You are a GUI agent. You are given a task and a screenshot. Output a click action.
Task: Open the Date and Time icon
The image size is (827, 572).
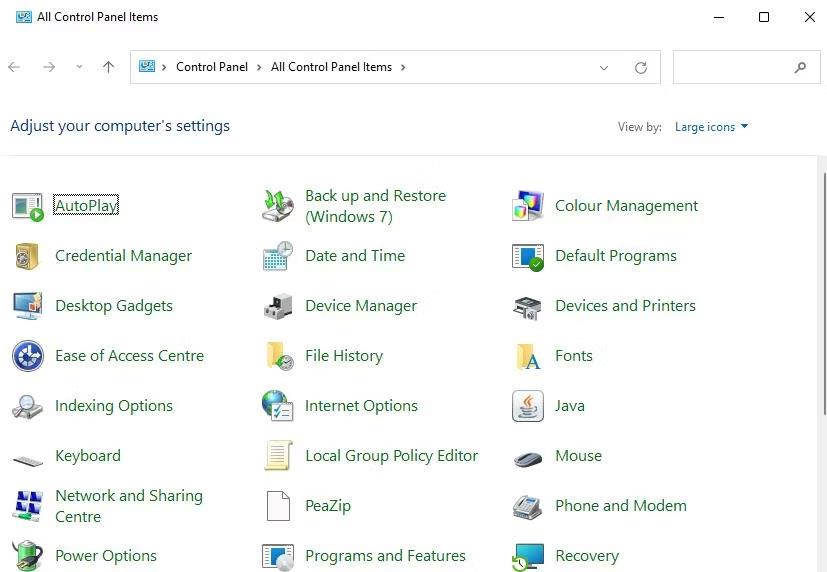point(278,256)
